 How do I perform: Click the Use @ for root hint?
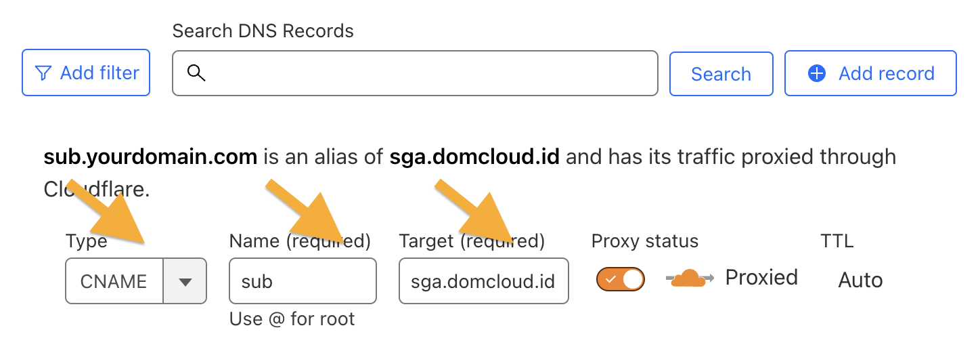point(292,318)
